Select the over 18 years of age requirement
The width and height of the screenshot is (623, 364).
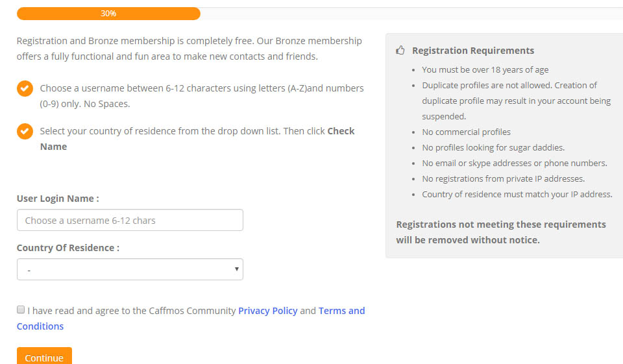[x=485, y=69]
